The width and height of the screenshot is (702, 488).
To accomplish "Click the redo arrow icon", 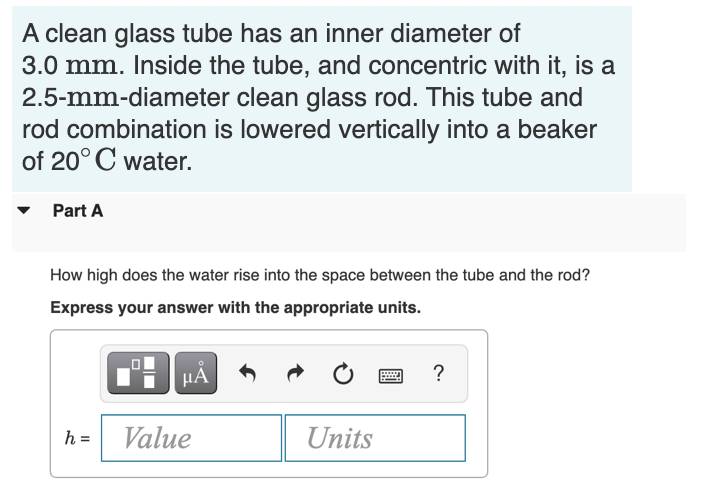I will [296, 376].
